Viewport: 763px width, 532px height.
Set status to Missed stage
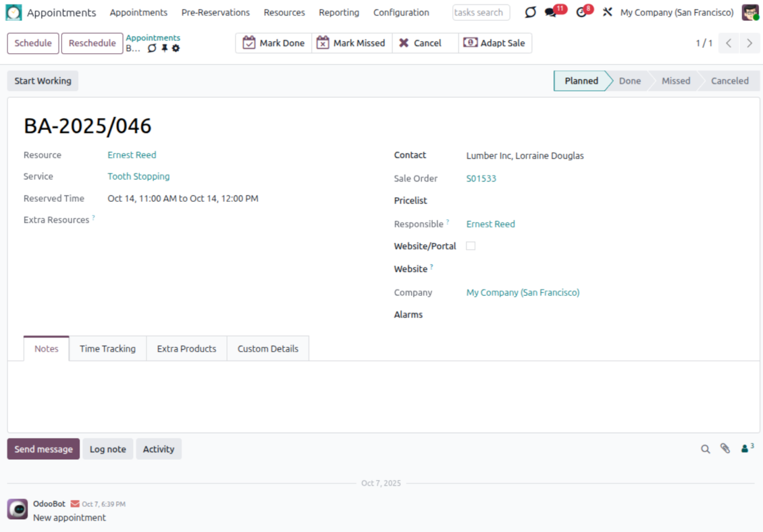pos(675,81)
